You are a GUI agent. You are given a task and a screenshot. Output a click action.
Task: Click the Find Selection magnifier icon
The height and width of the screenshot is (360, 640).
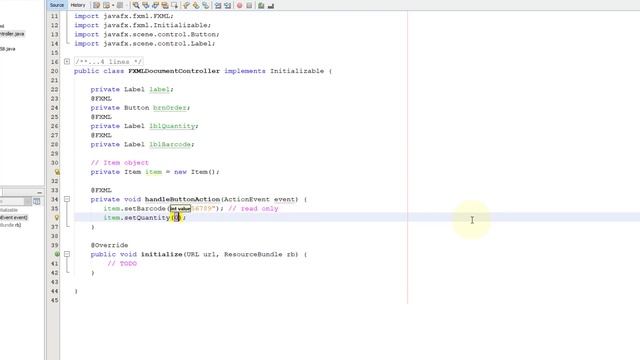[136, 5]
